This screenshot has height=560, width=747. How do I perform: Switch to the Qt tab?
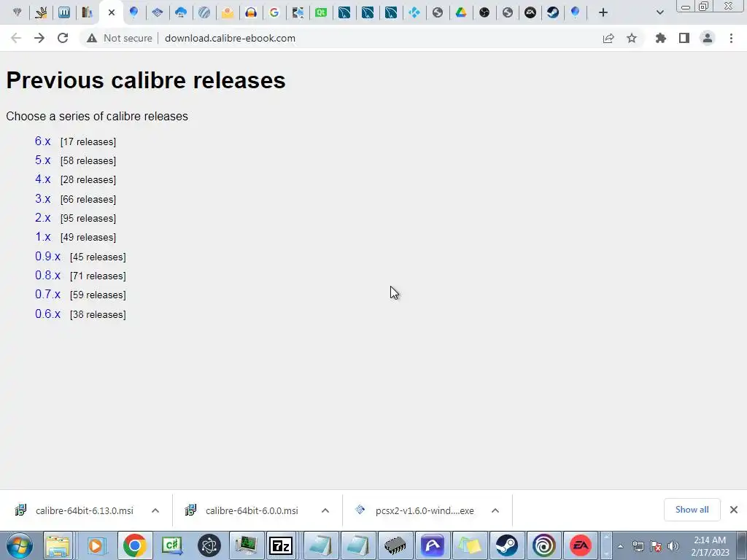pyautogui.click(x=321, y=12)
